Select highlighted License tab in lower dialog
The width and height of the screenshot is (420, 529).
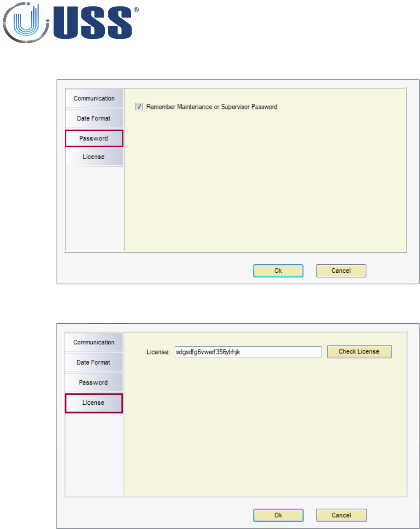[x=94, y=403]
